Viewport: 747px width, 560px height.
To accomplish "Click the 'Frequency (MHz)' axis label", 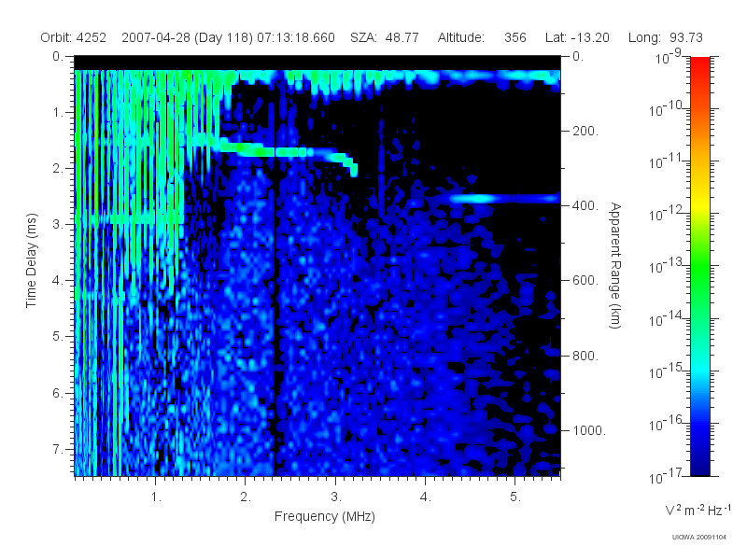I will [x=325, y=516].
